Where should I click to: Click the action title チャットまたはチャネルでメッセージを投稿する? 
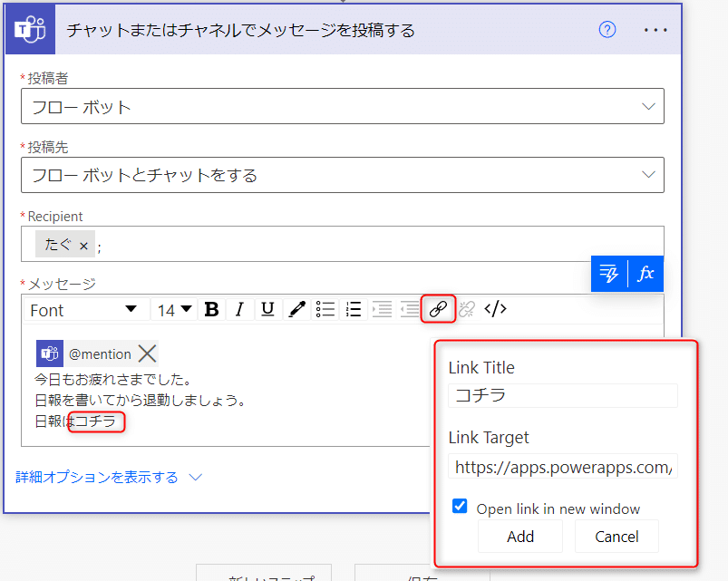pos(240,31)
